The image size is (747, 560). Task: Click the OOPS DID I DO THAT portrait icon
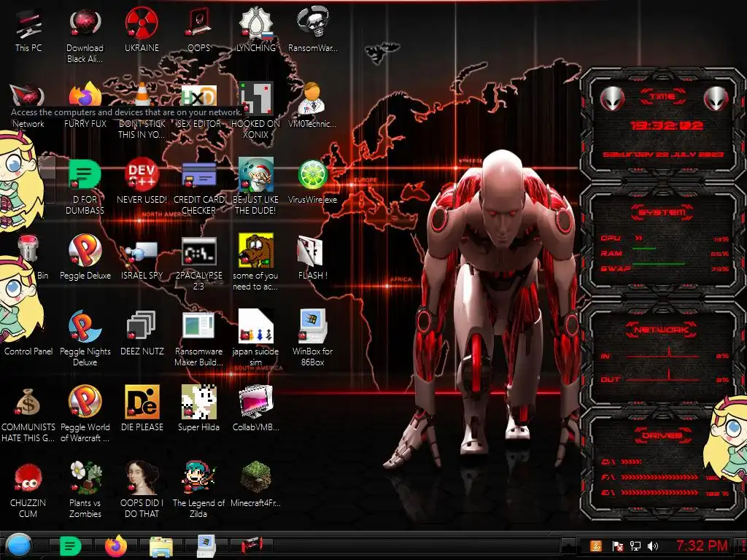[x=142, y=489]
